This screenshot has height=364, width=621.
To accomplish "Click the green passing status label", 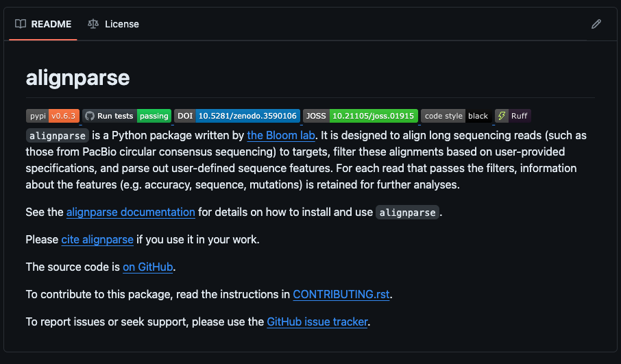I will point(154,116).
